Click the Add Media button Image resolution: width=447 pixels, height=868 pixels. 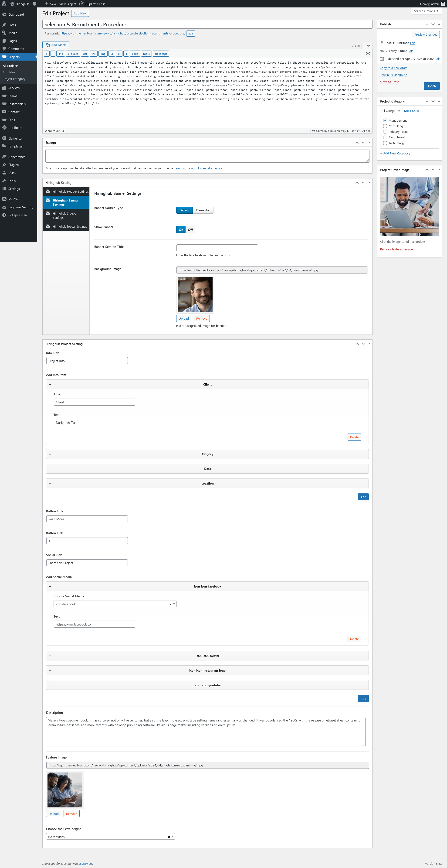click(56, 45)
